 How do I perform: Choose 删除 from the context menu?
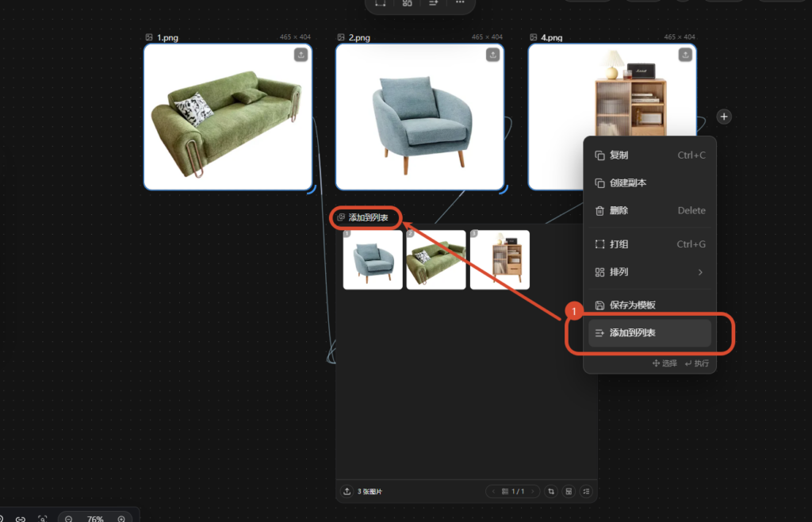(x=650, y=211)
